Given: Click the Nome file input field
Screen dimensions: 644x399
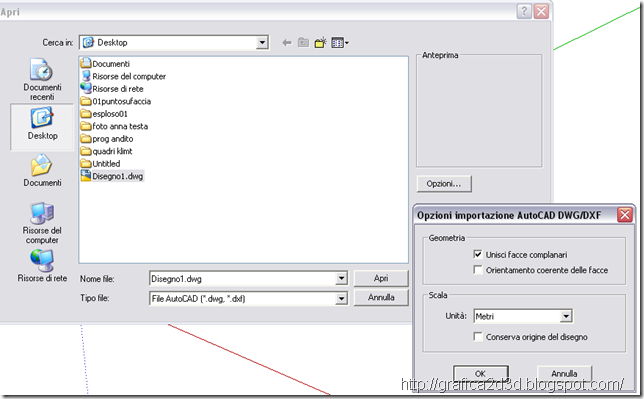Looking at the screenshot, I should [248, 279].
